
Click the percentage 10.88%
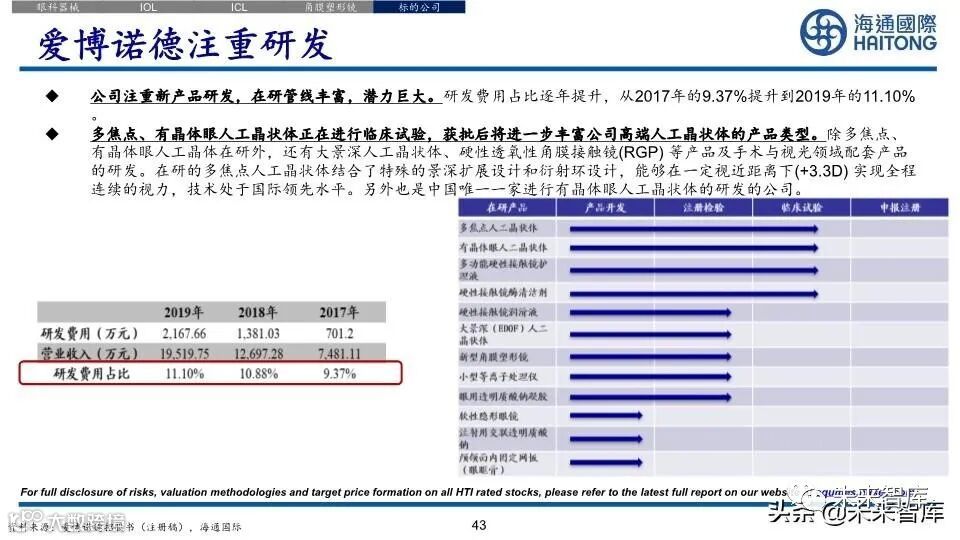pyautogui.click(x=258, y=373)
